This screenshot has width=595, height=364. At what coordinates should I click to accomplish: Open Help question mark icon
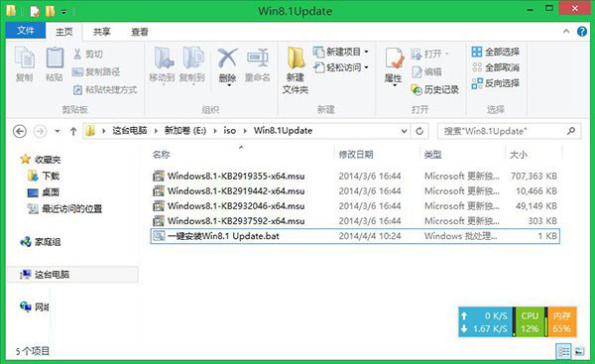(x=582, y=32)
